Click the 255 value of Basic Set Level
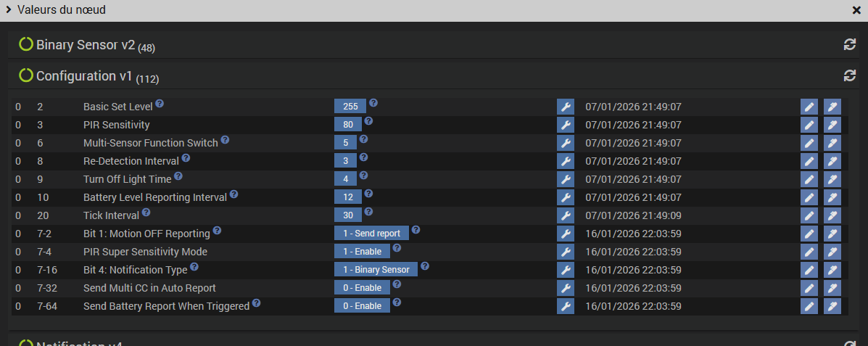868x346 pixels. coord(350,107)
